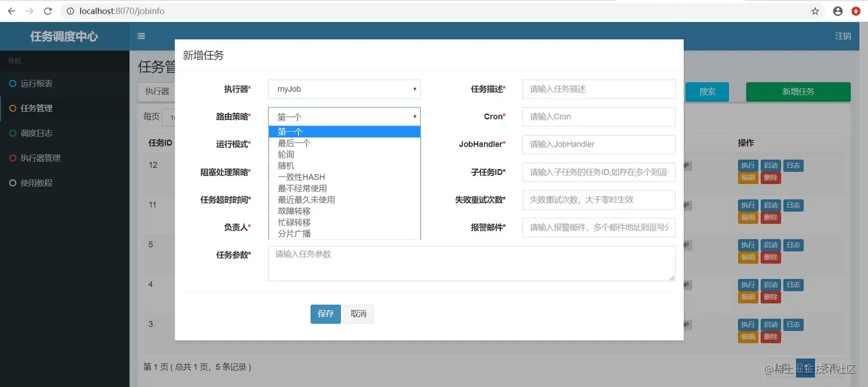Click the site info icon in address bar
The height and width of the screenshot is (387, 868).
coord(69,11)
